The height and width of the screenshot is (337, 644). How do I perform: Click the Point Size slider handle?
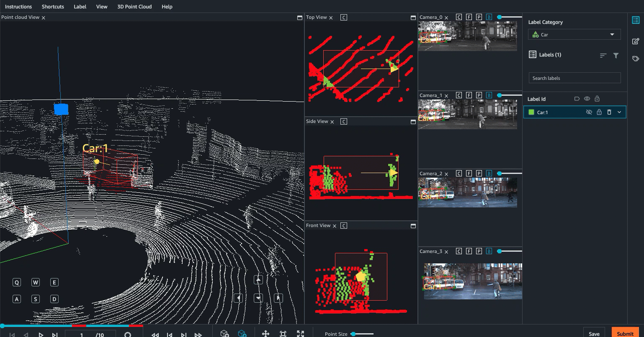[353, 334]
